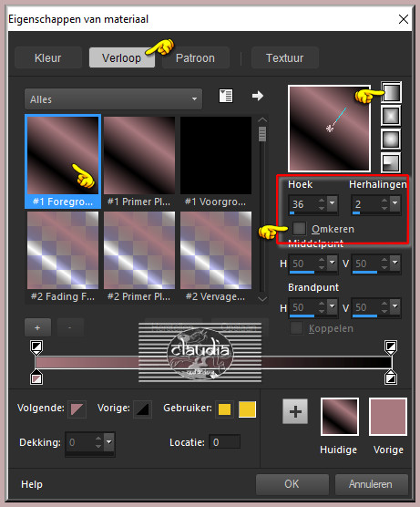Click the arrow icon beside the category list
This screenshot has height=507, width=420.
pos(258,96)
